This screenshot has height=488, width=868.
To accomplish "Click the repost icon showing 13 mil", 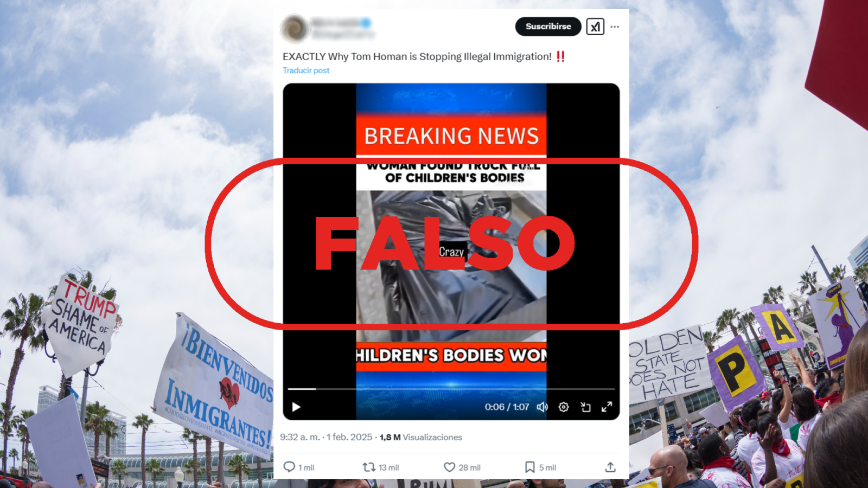I will [369, 467].
